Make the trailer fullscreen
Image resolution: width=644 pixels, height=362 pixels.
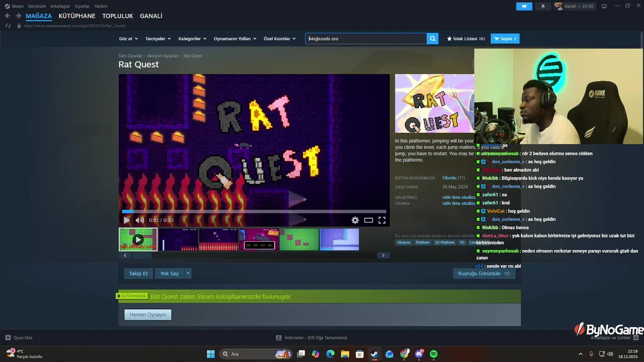point(382,220)
